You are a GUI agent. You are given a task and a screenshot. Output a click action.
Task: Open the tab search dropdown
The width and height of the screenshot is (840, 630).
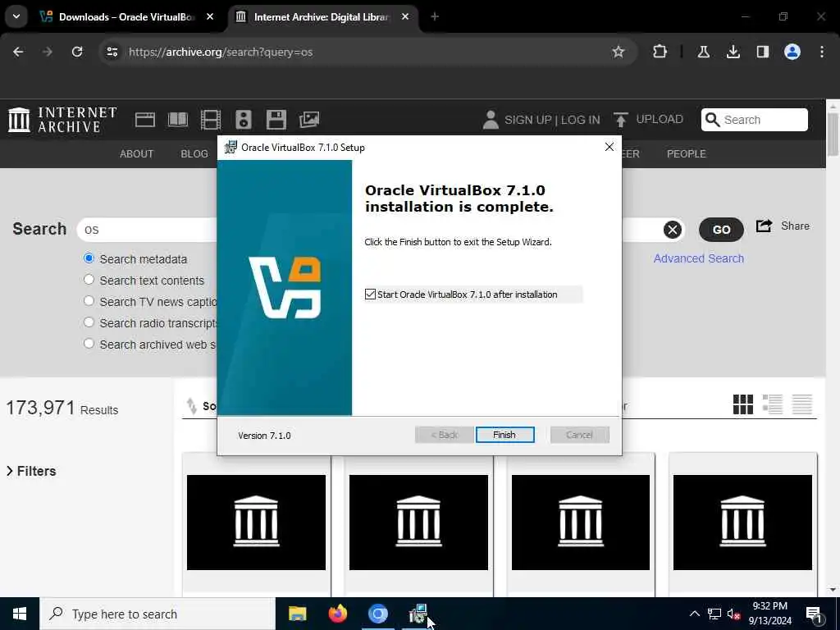(x=16, y=16)
